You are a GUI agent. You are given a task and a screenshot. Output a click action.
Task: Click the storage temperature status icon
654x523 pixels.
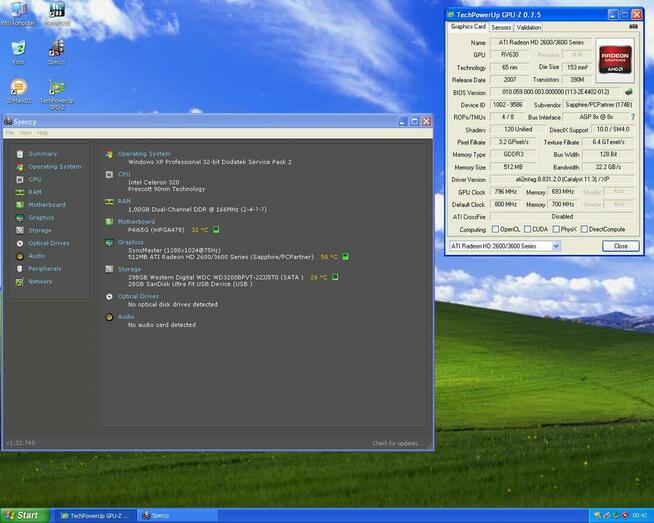pos(335,277)
